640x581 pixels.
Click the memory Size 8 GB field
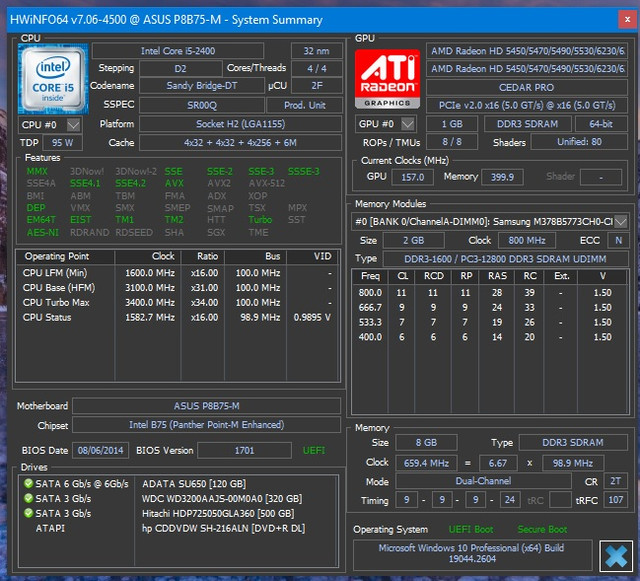[426, 443]
